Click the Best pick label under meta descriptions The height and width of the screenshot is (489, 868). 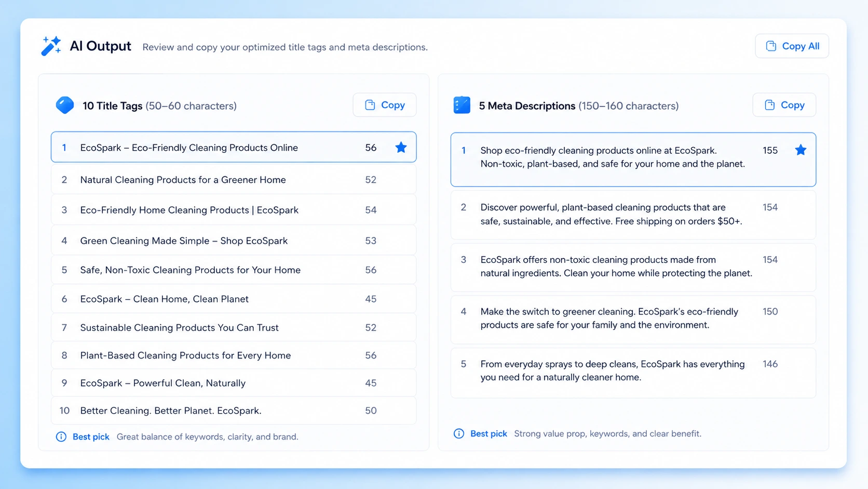pyautogui.click(x=489, y=433)
